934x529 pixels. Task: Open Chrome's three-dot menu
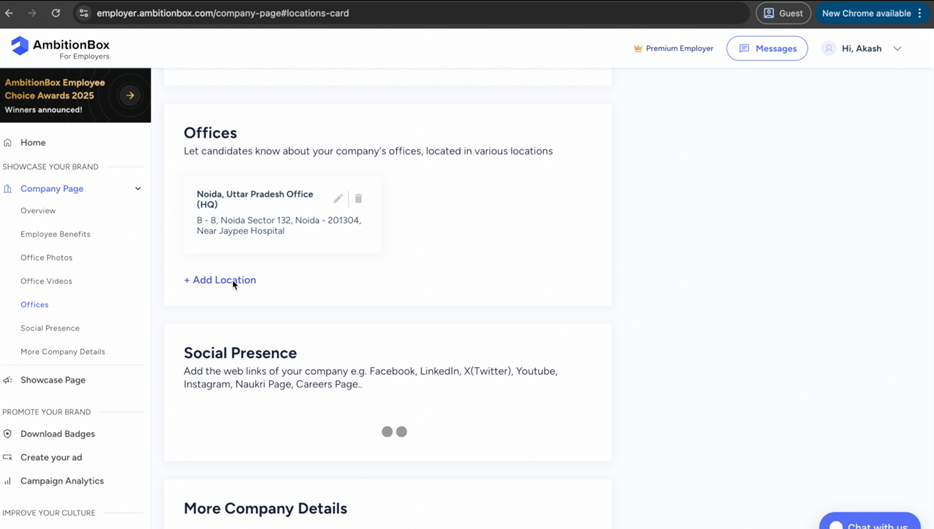(920, 13)
